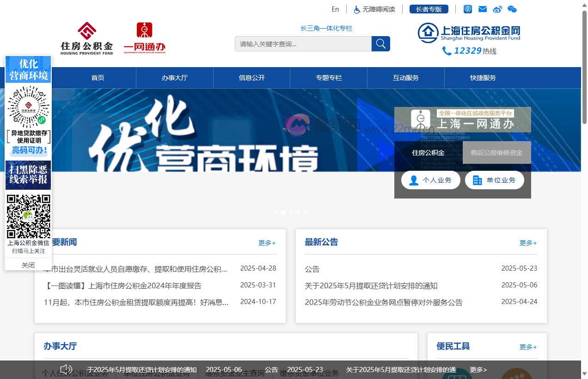This screenshot has width=588, height=379.
Task: Click the magnifying glass search icon
Action: pos(380,43)
